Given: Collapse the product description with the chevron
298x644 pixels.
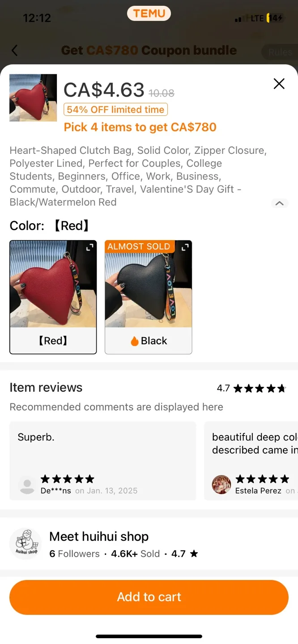Looking at the screenshot, I should [x=280, y=203].
